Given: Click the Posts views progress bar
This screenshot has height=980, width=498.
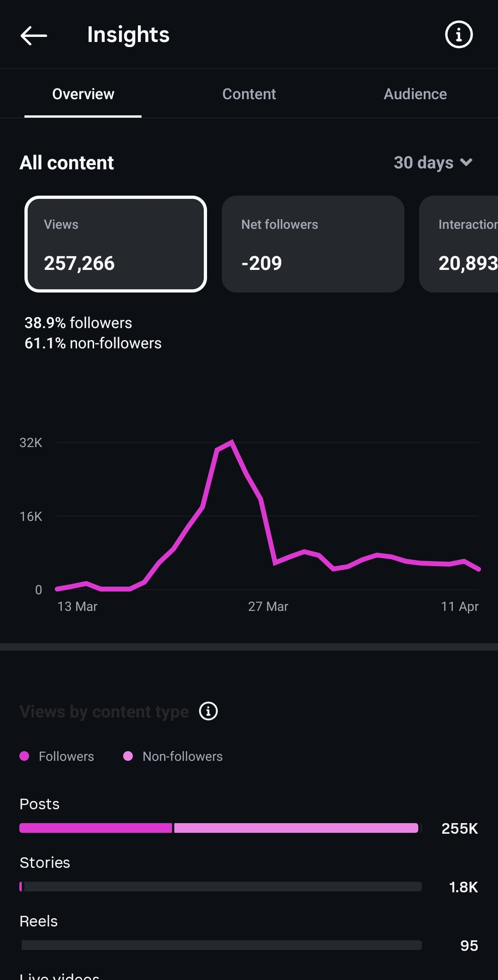Looking at the screenshot, I should [x=219, y=828].
